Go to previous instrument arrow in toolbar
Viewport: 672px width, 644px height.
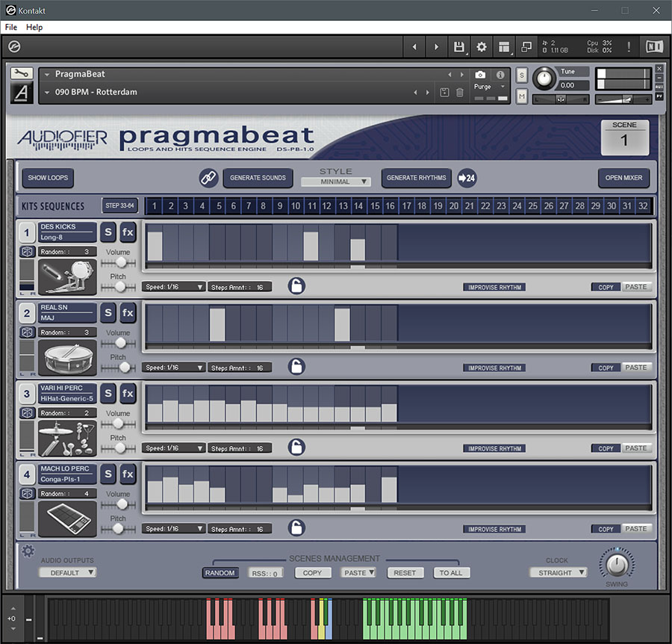coord(414,47)
